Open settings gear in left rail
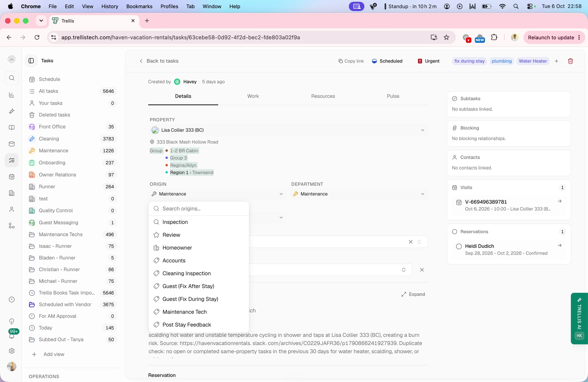The image size is (588, 382). pyautogui.click(x=12, y=351)
